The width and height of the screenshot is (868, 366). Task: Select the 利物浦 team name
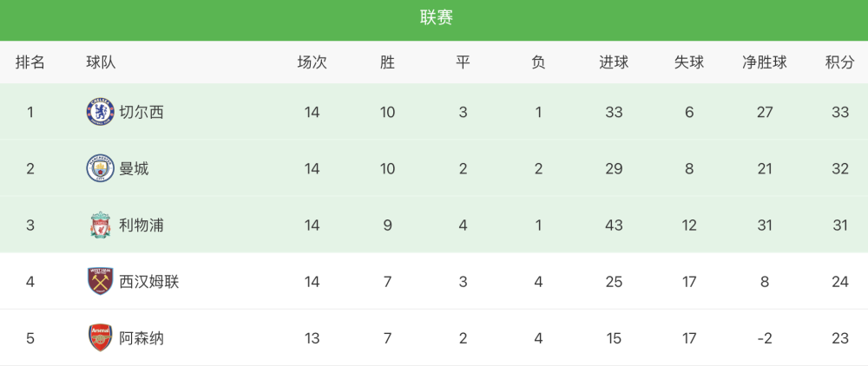tap(141, 225)
